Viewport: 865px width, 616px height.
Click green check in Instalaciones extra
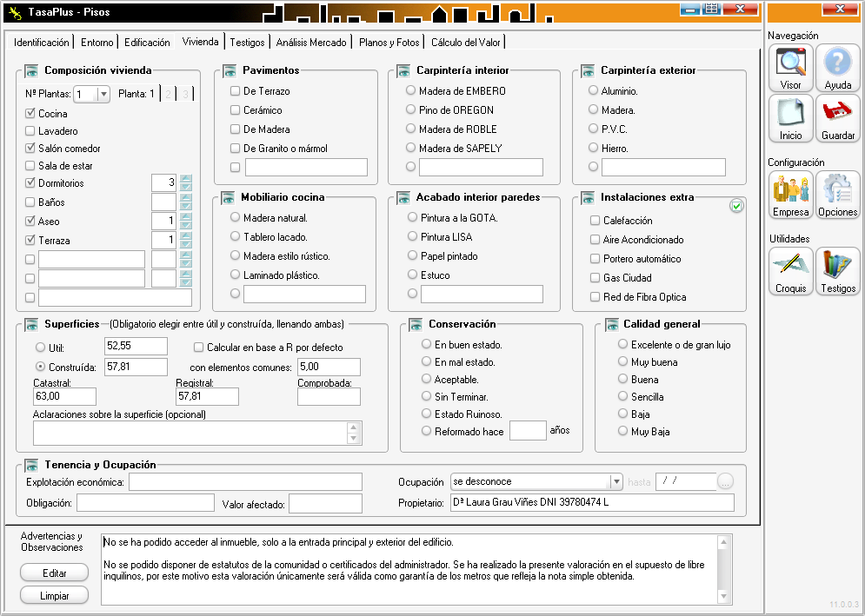pyautogui.click(x=736, y=206)
